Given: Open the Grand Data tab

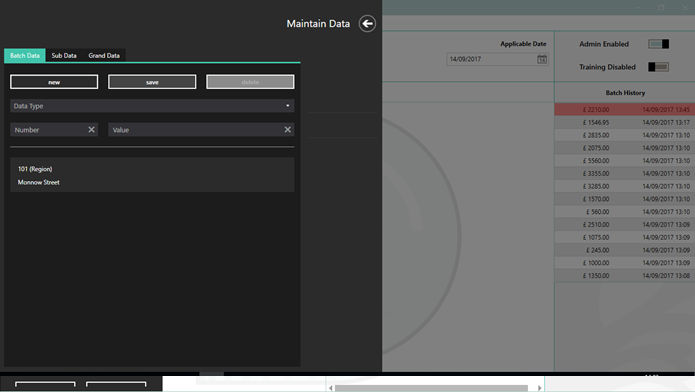Looking at the screenshot, I should (104, 55).
